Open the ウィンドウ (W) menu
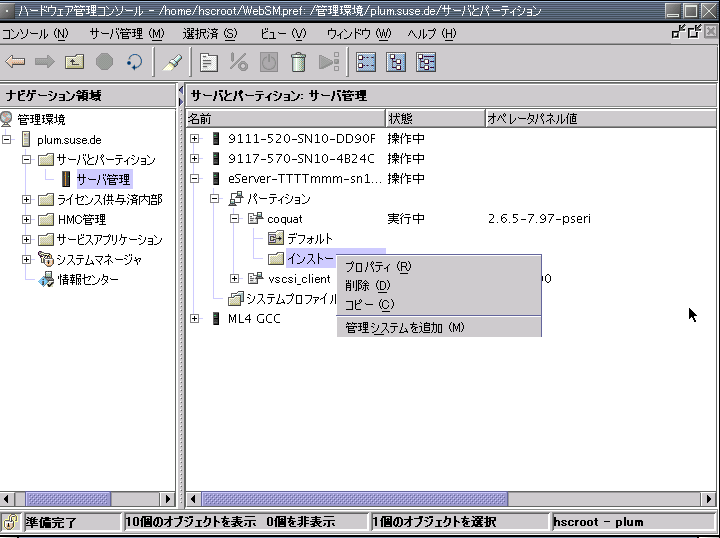 [x=359, y=34]
